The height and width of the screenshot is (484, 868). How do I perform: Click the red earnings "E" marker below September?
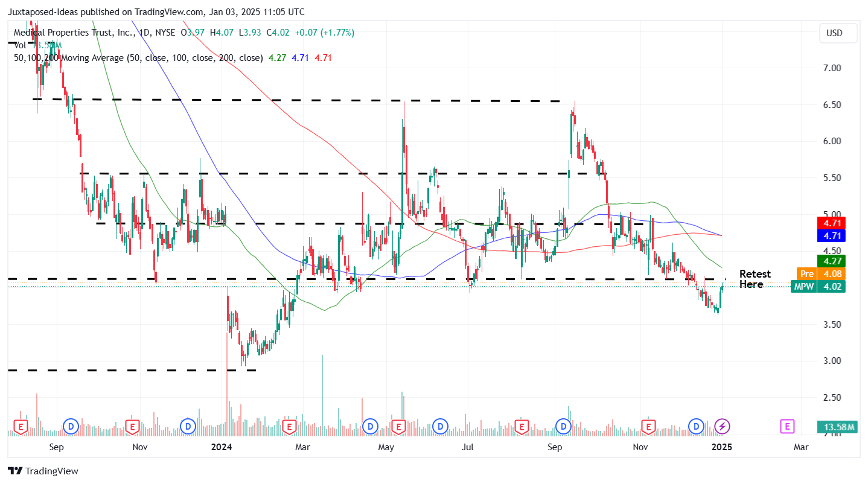tap(20, 427)
